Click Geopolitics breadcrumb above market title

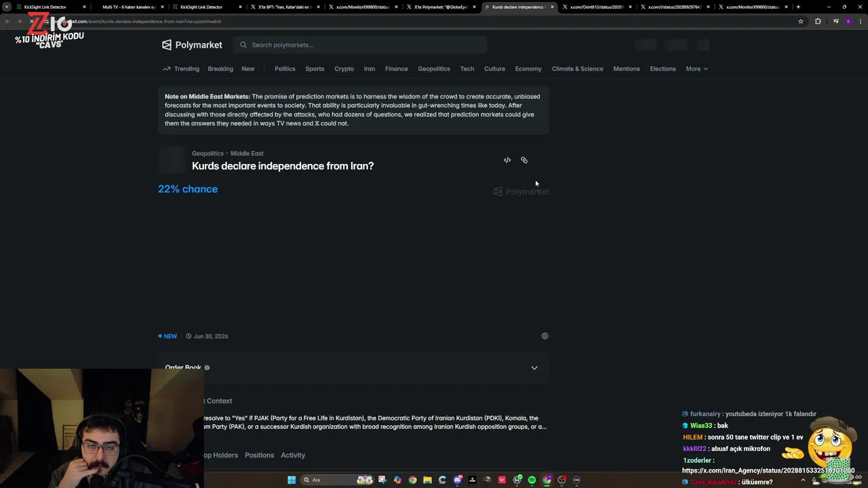coord(208,153)
